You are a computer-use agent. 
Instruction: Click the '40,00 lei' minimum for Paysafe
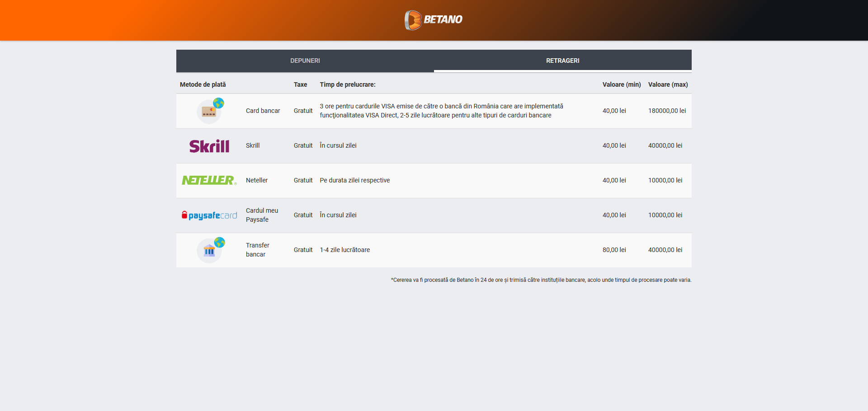coord(614,215)
